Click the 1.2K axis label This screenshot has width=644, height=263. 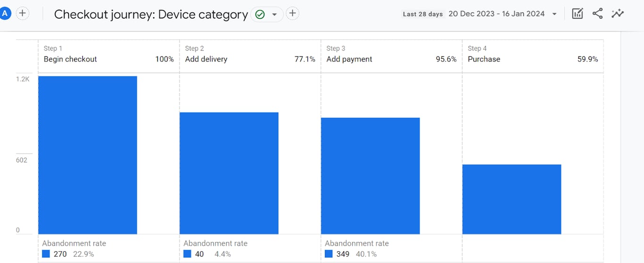click(23, 79)
